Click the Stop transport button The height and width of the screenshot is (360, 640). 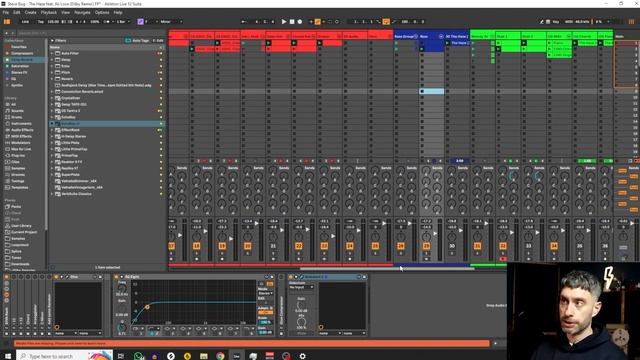pos(292,22)
